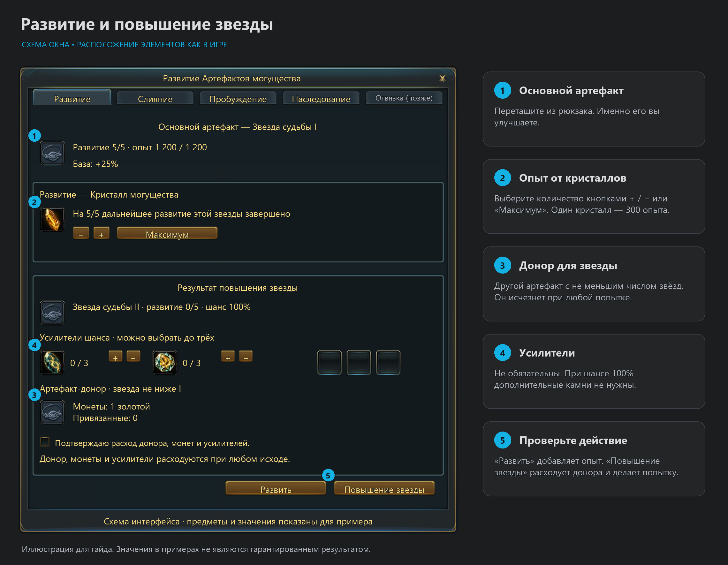Increase crystal count with the plus button
728x565 pixels.
click(x=101, y=233)
